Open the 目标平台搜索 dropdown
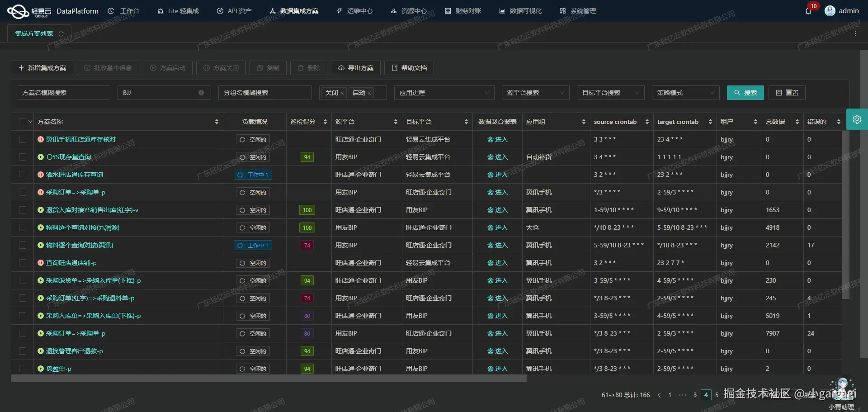 pyautogui.click(x=610, y=93)
